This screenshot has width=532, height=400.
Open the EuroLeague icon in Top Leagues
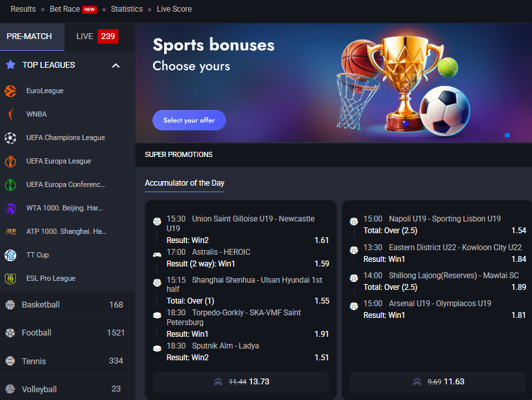[x=10, y=91]
